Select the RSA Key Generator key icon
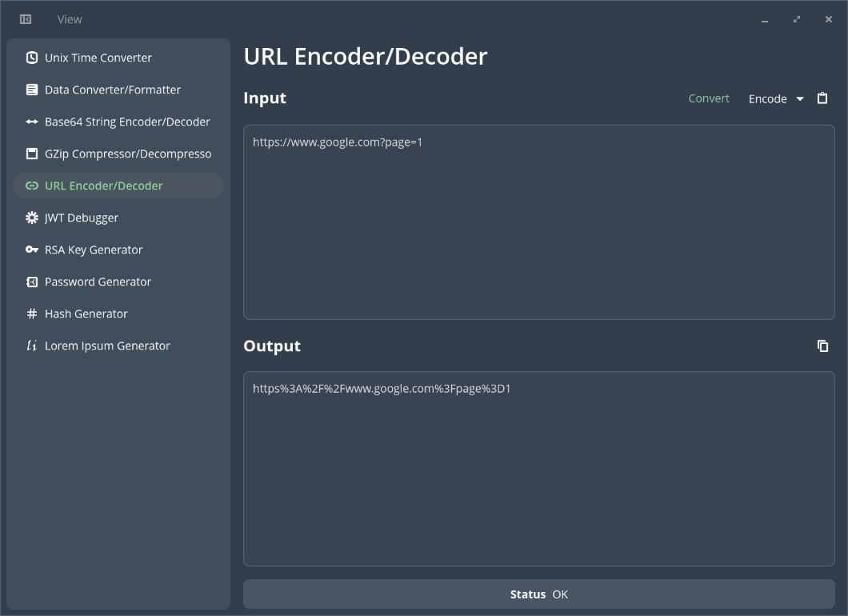Image resolution: width=848 pixels, height=616 pixels. 32,250
